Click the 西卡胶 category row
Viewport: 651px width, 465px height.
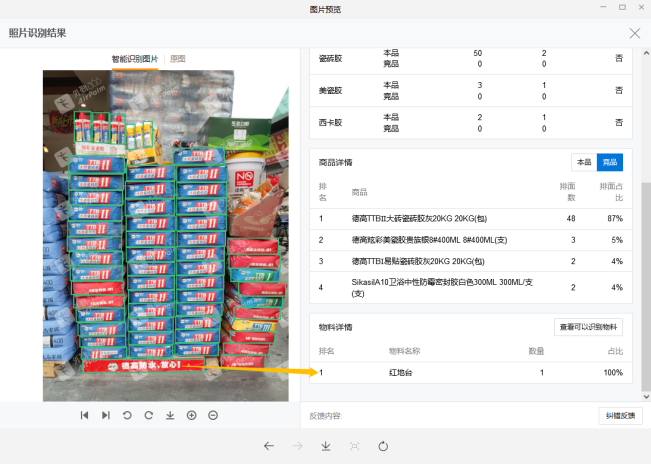471,122
